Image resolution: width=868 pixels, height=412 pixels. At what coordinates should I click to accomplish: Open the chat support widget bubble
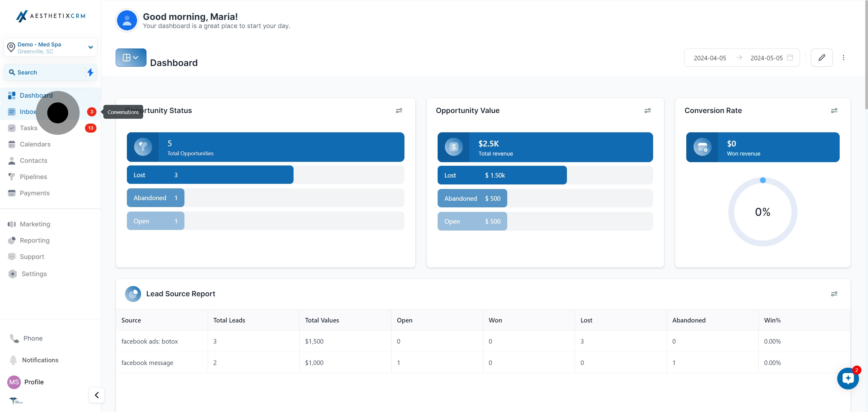(x=848, y=378)
